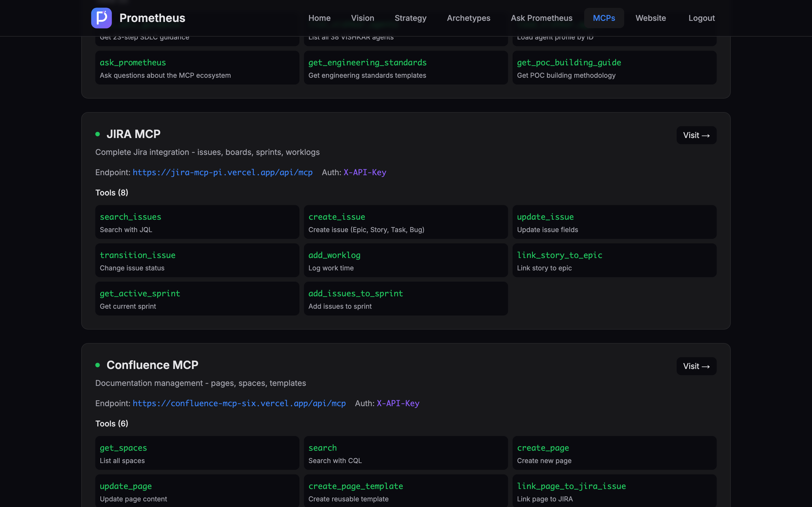Screen dimensions: 812x507
Task: Click the green status indicator beside JIRA MCP
Action: tap(98, 134)
